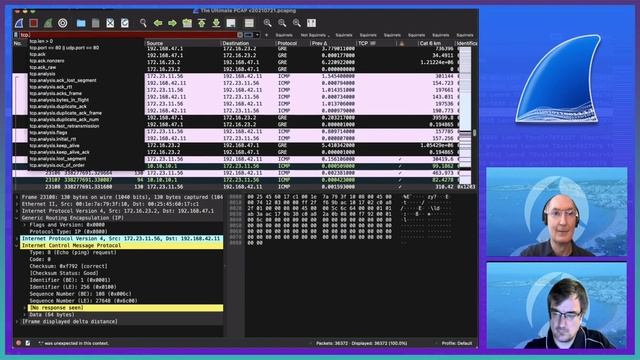
Task: Find a packet with the magnifier icon
Action: click(143, 23)
